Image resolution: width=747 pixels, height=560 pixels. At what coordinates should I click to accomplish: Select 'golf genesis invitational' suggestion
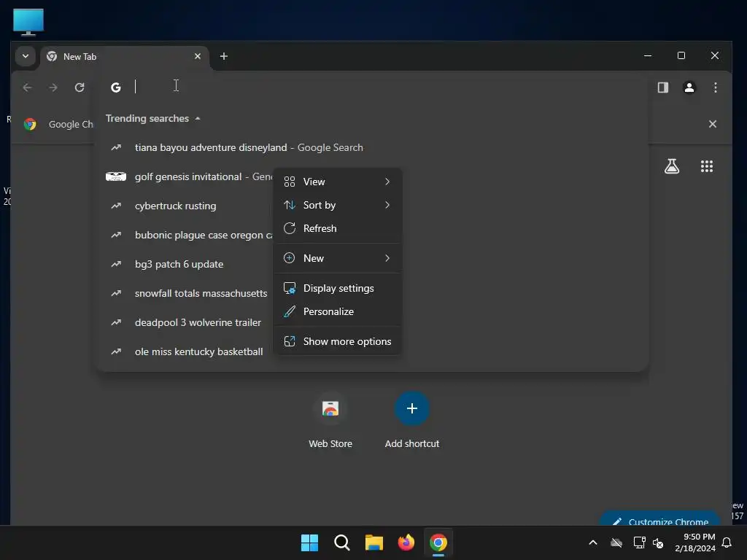tap(186, 176)
